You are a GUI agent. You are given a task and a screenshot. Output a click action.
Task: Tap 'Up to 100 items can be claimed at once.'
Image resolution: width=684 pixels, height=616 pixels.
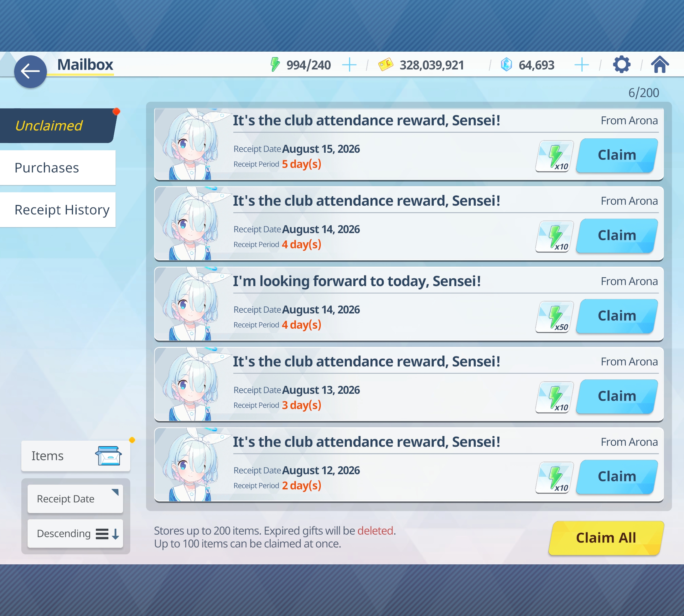click(247, 544)
